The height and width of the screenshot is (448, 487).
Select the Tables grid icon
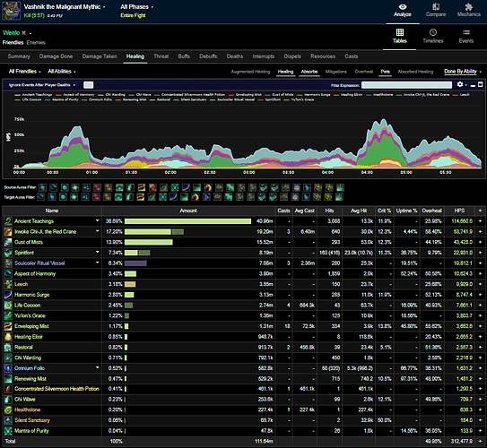[400, 32]
